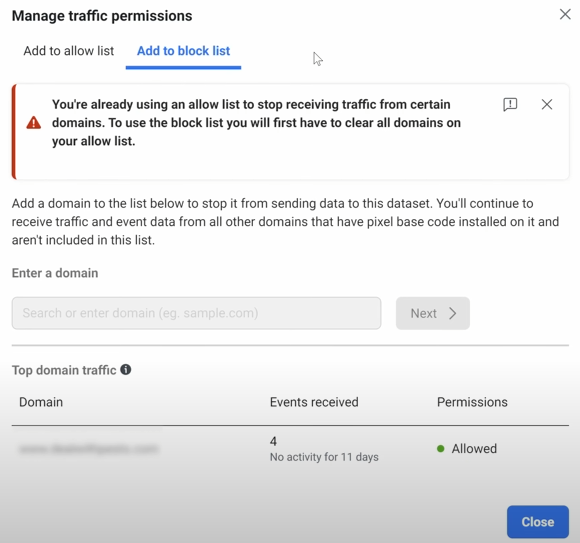Select the Add to block list tab
This screenshot has width=580, height=543.
(183, 51)
